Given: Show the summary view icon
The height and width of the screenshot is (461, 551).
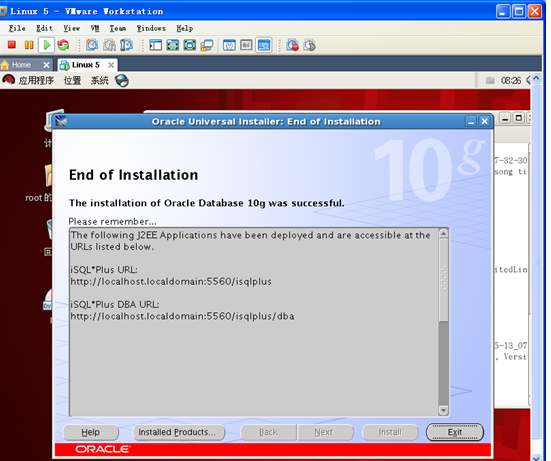Looking at the screenshot, I should (229, 45).
